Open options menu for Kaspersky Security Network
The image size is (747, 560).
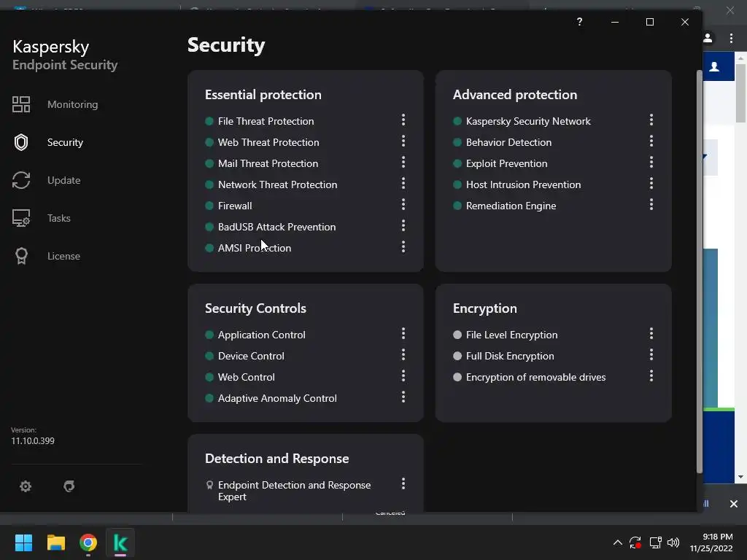[651, 120]
